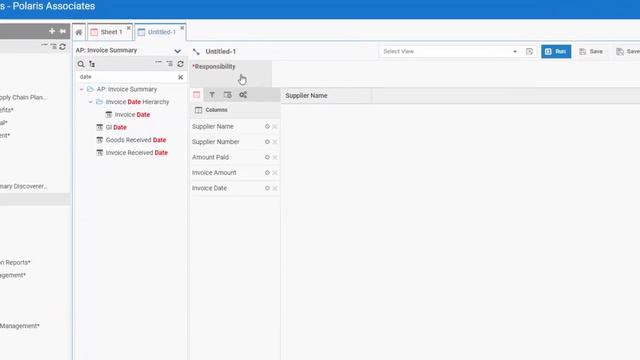Select AP: Invoice Summary folder in tree
The height and width of the screenshot is (360, 640).
pyautogui.click(x=127, y=89)
